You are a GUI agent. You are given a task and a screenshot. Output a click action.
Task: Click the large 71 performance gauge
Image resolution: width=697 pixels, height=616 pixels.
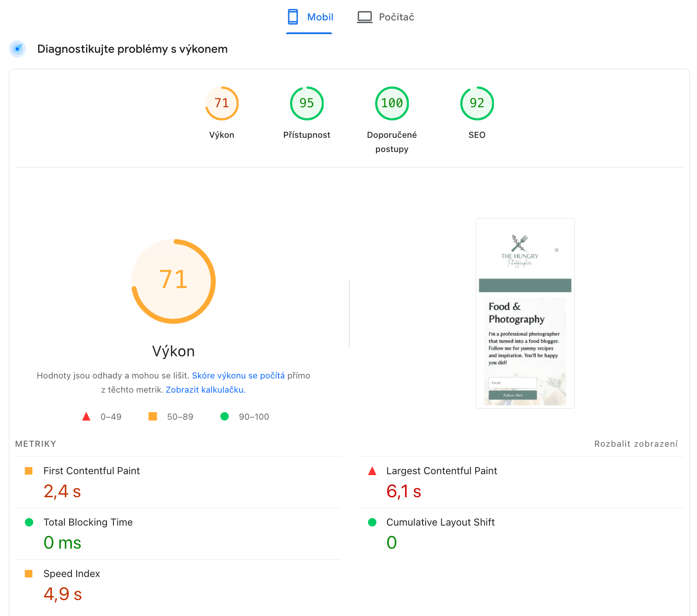pos(173,281)
